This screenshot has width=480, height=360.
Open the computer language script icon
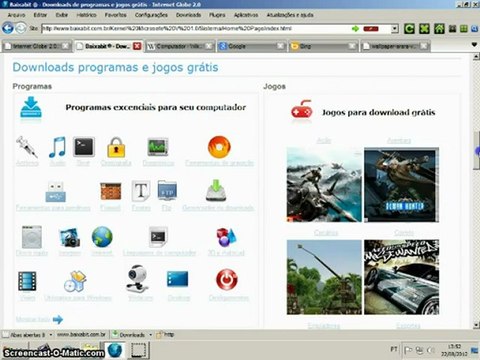click(158, 237)
